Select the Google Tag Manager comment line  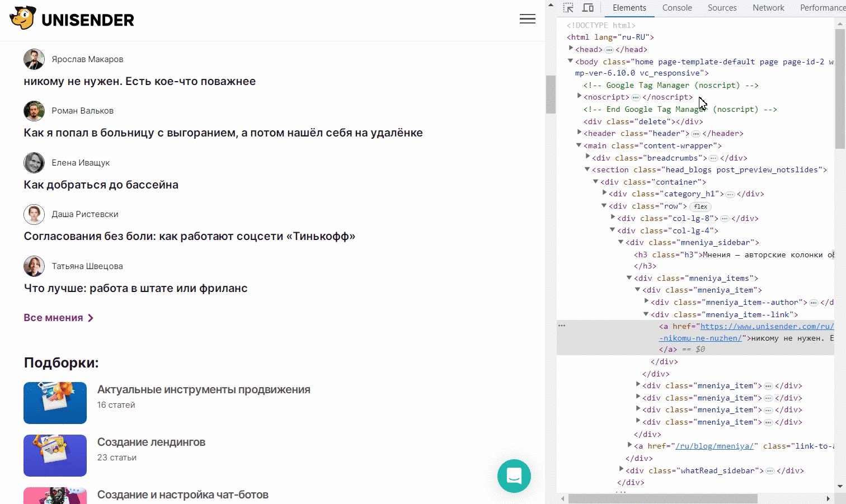[671, 85]
